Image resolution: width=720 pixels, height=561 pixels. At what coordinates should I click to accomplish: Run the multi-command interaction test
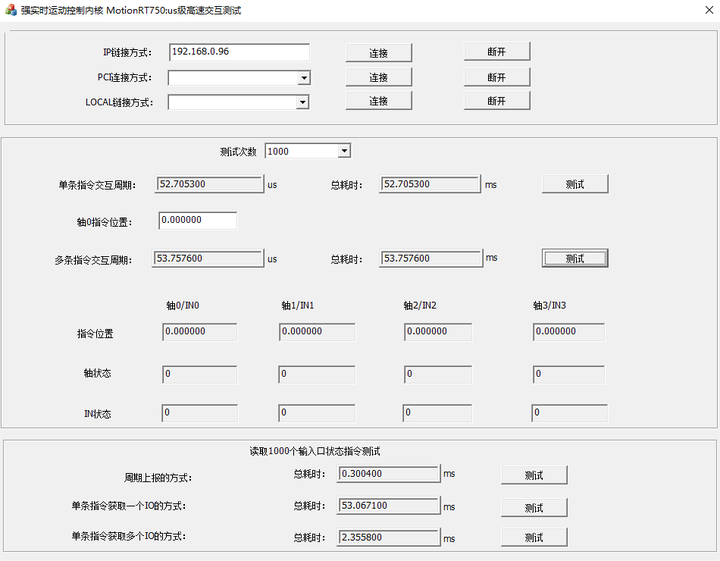(x=575, y=258)
